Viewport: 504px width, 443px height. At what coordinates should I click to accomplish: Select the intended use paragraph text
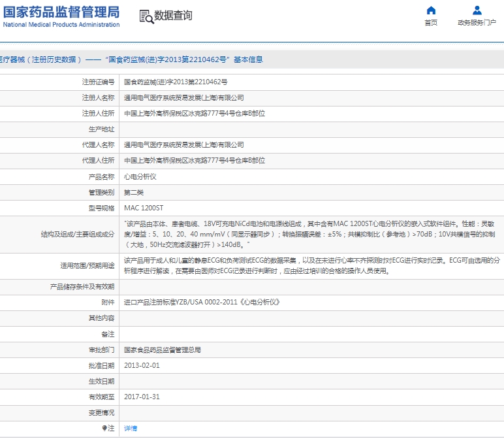(312, 266)
